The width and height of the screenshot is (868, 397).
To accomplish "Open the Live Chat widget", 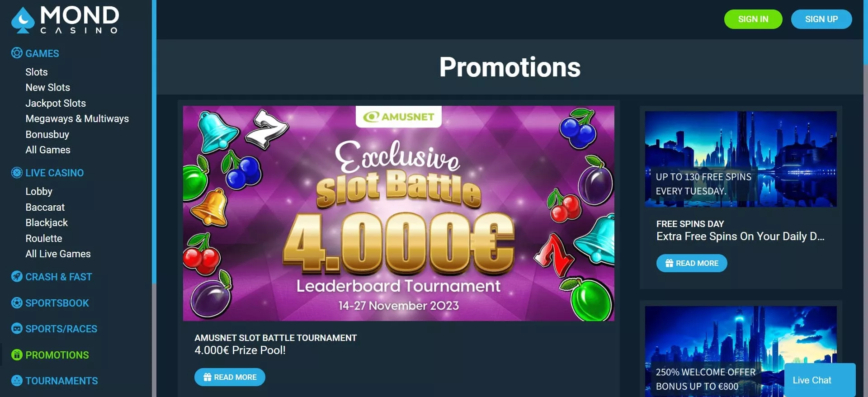I will coord(820,380).
